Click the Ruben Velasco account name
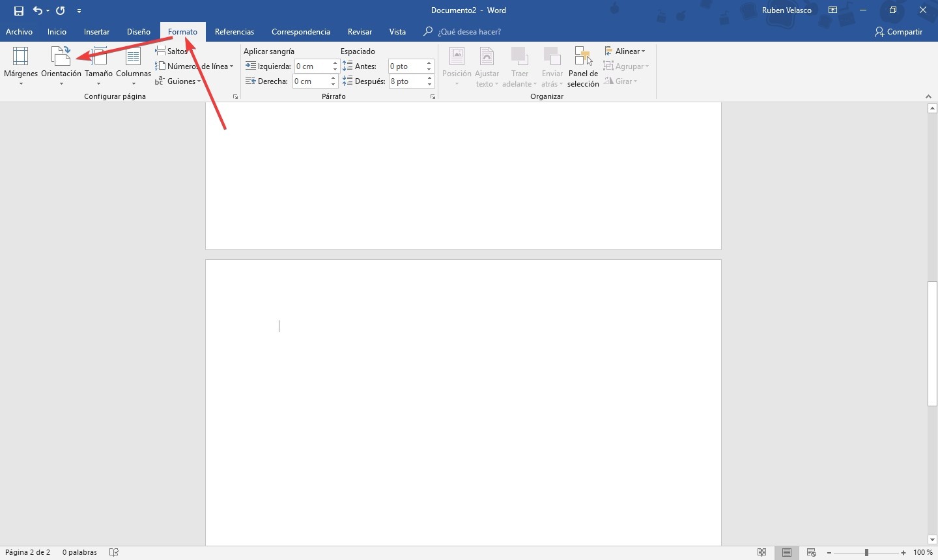The height and width of the screenshot is (560, 938). [x=787, y=10]
